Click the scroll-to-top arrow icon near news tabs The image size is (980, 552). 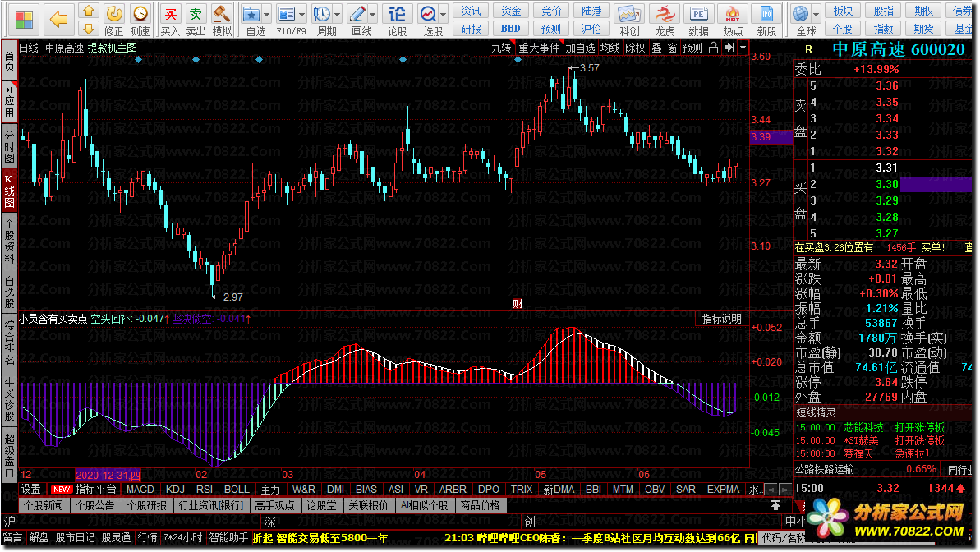(x=775, y=505)
